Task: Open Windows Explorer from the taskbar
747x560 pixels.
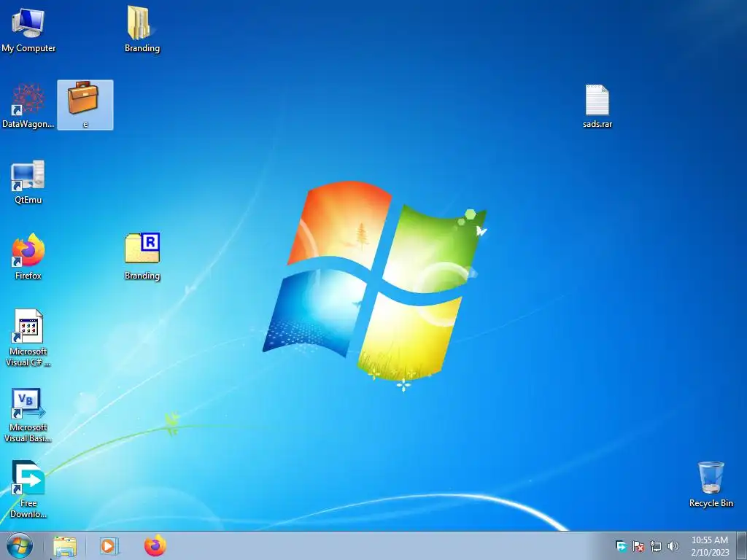Action: coord(65,546)
